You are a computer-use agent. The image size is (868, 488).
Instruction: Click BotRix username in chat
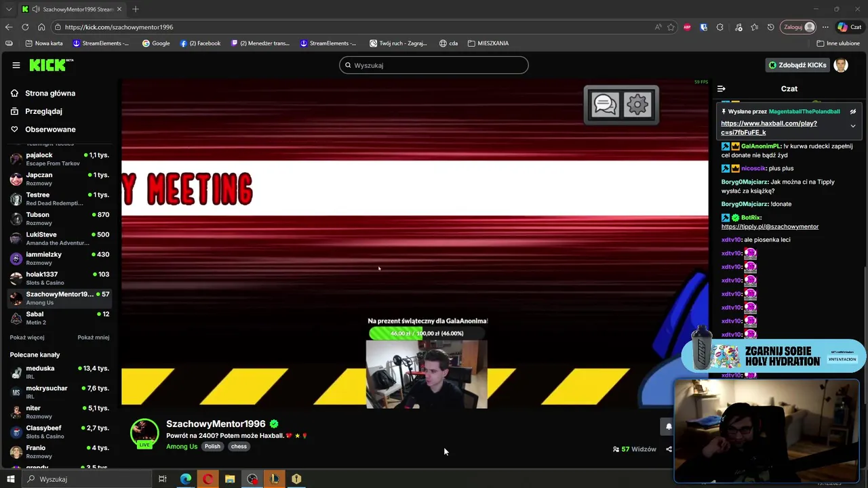pos(751,218)
